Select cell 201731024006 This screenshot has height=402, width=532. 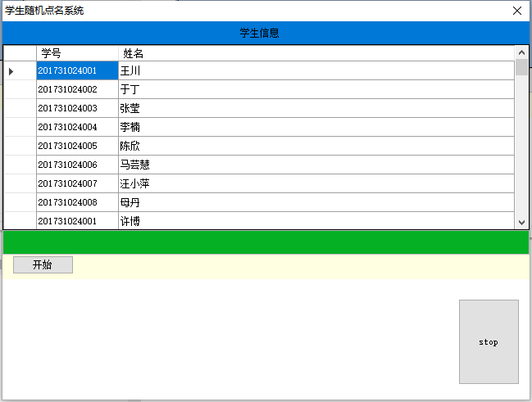[77, 165]
